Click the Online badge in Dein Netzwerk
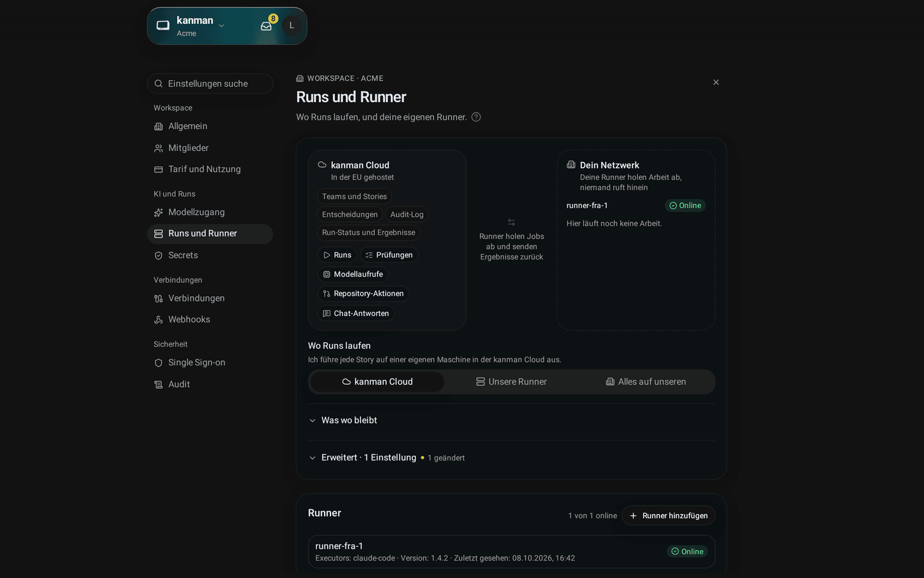The image size is (924, 578). click(685, 206)
